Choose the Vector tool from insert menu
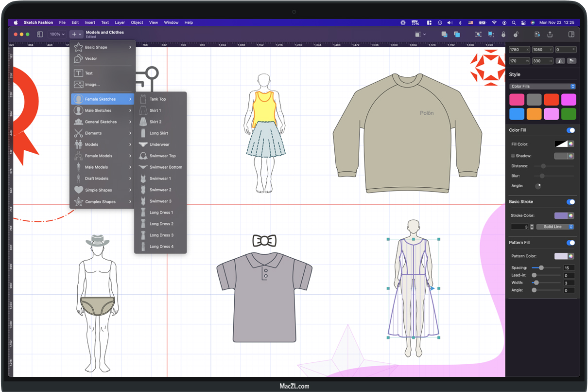Screen dimensions: 588x392 [x=91, y=59]
